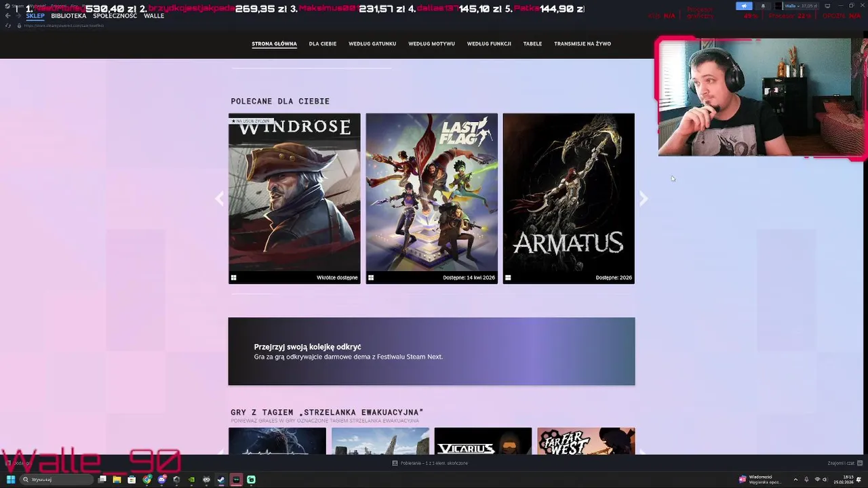Open Steam announcements megaphone icon

click(744, 6)
